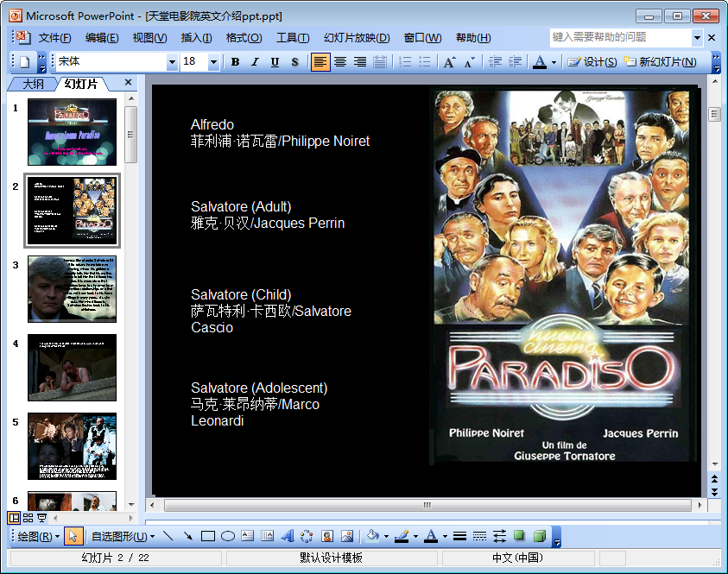Image resolution: width=728 pixels, height=574 pixels.
Task: Open the 窗口(W) menu
Action: tap(422, 38)
